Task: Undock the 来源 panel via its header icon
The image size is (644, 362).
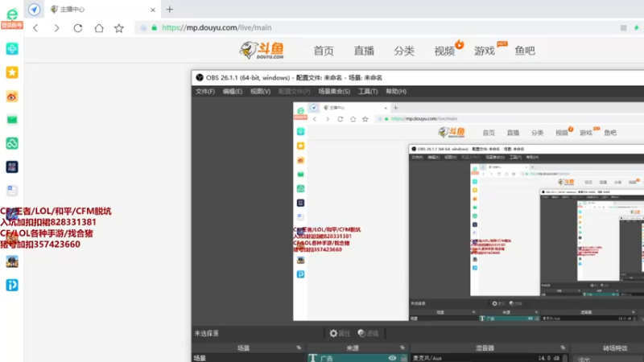Action: (x=402, y=348)
